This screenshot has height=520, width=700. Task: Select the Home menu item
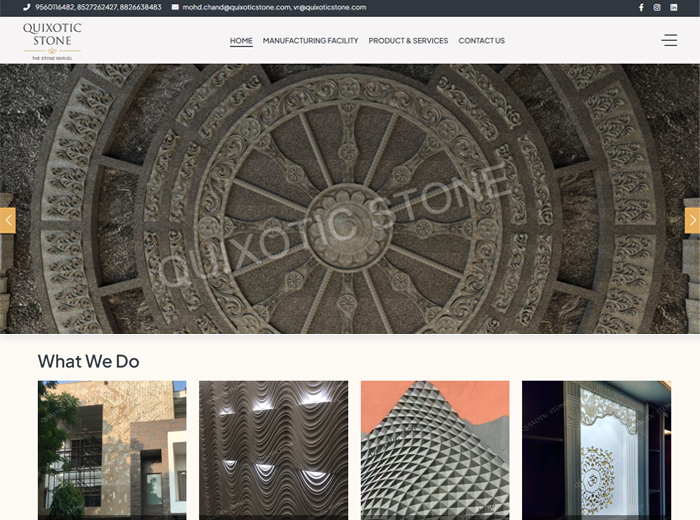(x=241, y=41)
